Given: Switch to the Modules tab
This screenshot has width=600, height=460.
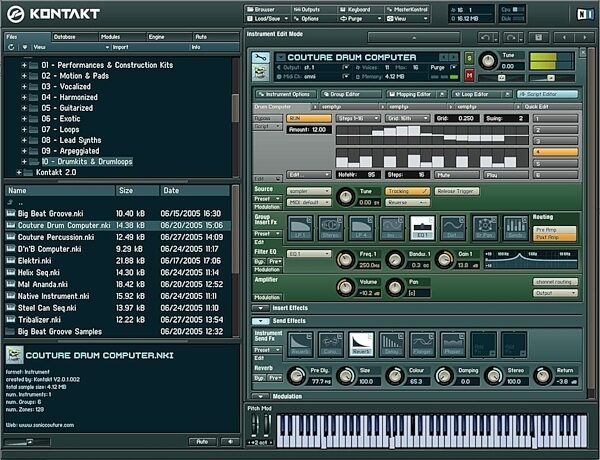Looking at the screenshot, I should [x=122, y=37].
